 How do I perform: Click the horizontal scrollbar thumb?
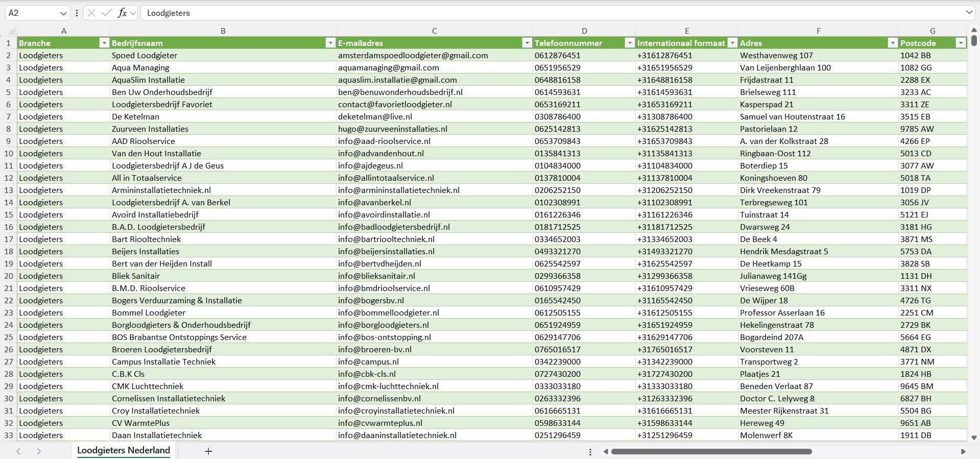711,451
